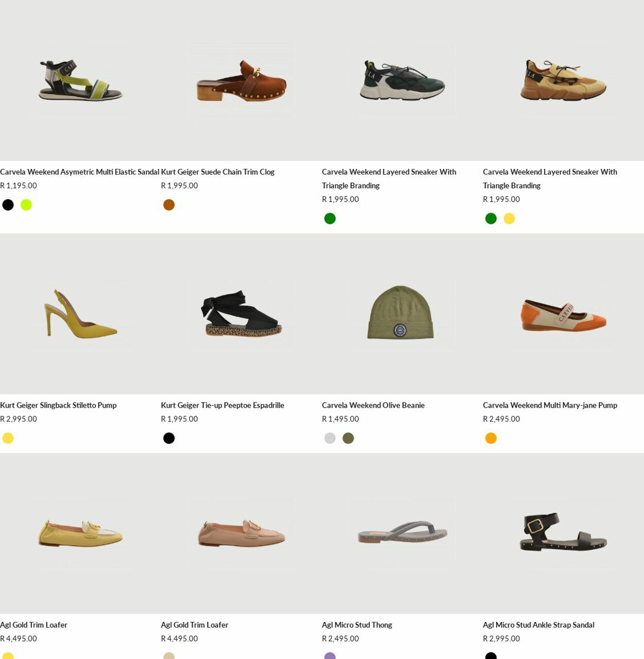Click R 2,995.00 price under Ankle Strap Sandal

pos(501,639)
